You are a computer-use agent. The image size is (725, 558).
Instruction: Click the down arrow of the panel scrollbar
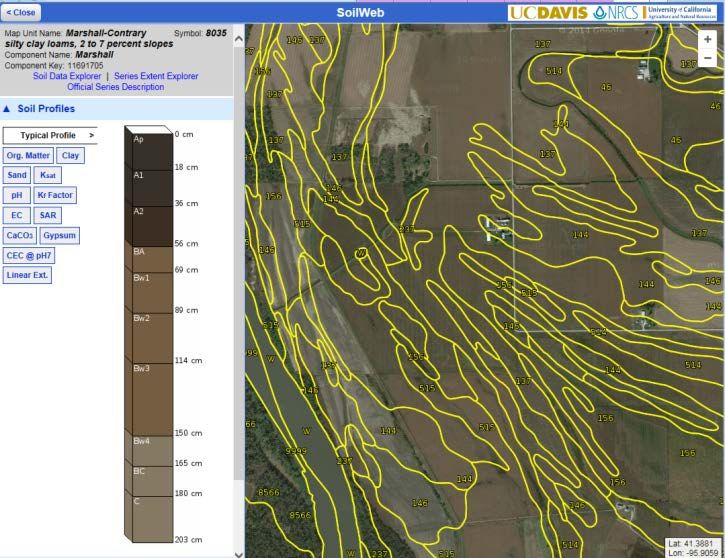(x=239, y=554)
